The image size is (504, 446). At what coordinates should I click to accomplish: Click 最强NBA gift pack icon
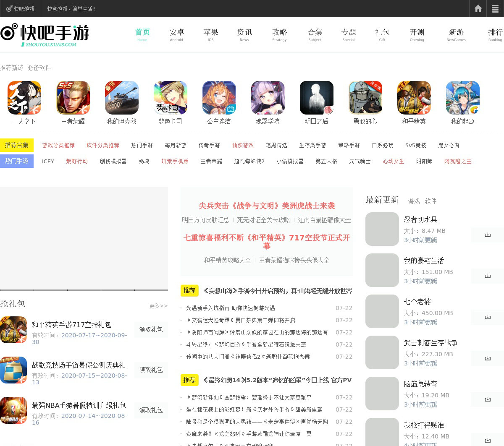coord(13,410)
